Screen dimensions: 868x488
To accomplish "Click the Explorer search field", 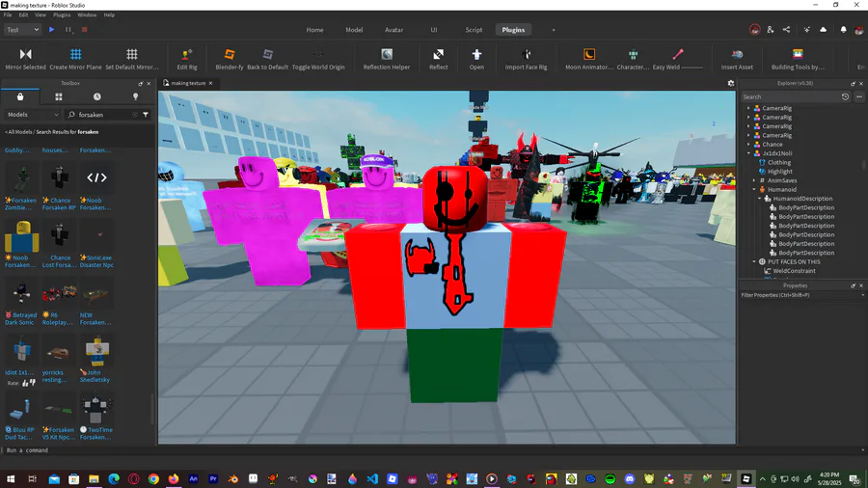I will (x=789, y=96).
